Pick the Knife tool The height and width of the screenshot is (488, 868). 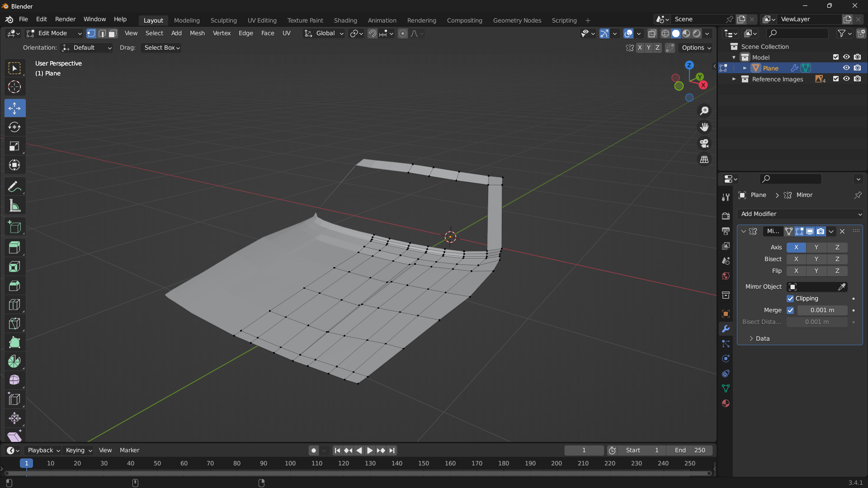point(14,324)
